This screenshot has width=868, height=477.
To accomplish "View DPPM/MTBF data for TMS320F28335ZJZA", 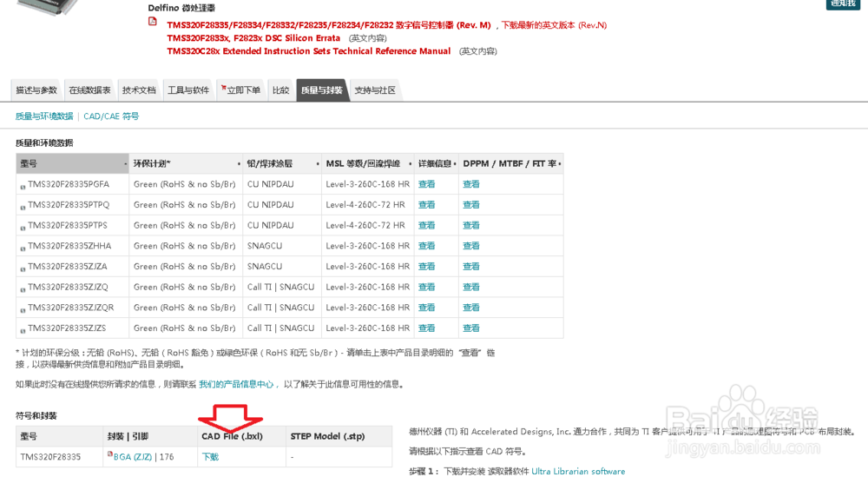I will click(471, 266).
